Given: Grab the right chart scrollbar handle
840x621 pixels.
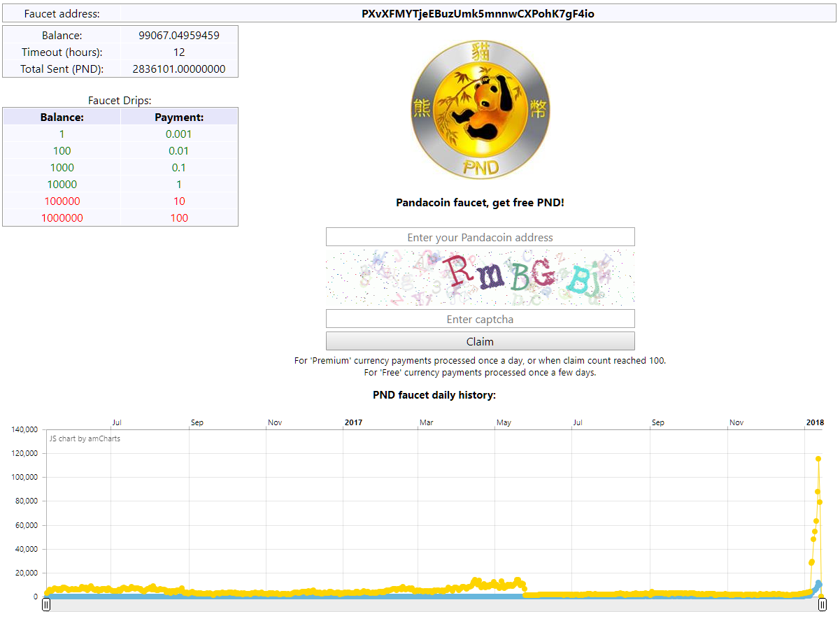Looking at the screenshot, I should click(823, 605).
